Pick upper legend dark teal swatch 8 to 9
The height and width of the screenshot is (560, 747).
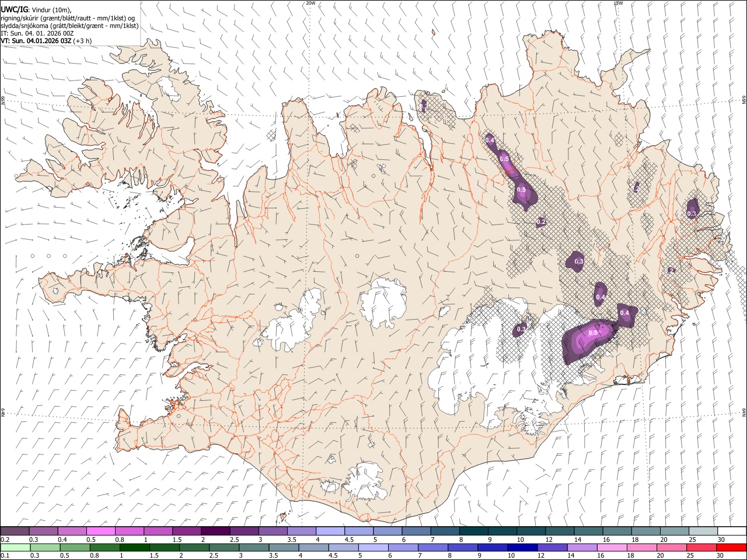(x=474, y=531)
